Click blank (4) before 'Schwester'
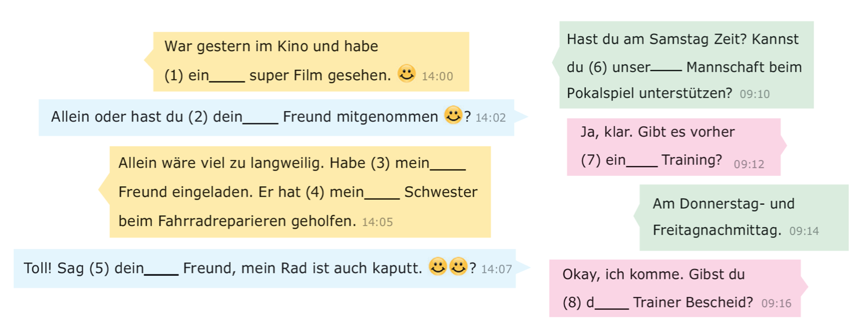This screenshot has height=330, width=868. point(382,193)
